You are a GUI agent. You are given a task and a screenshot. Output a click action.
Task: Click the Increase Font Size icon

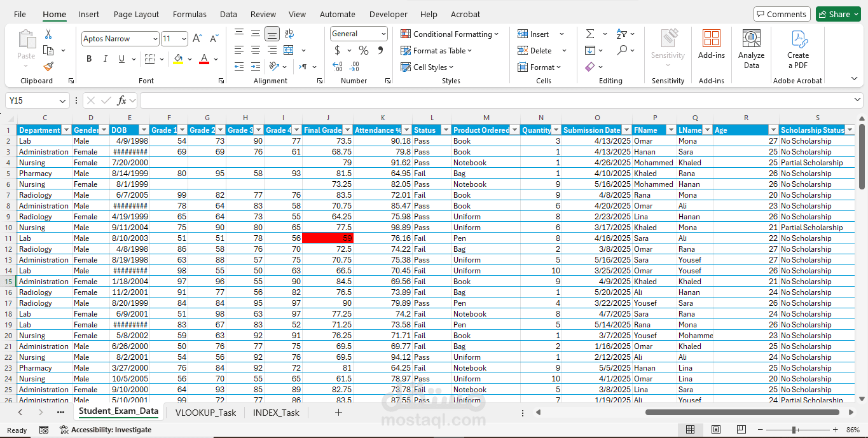[198, 39]
